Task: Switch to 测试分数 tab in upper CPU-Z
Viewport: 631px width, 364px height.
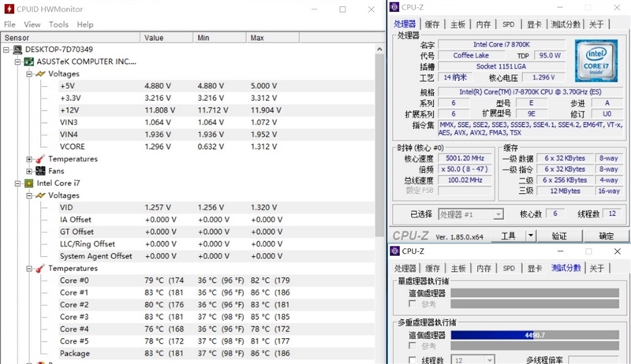Action: tap(566, 24)
